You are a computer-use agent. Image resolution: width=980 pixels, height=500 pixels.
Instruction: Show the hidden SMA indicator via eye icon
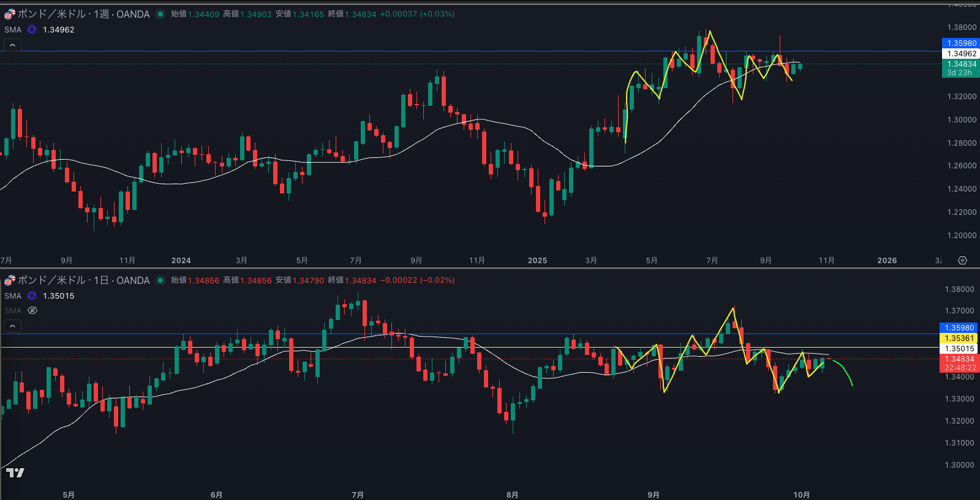point(32,310)
